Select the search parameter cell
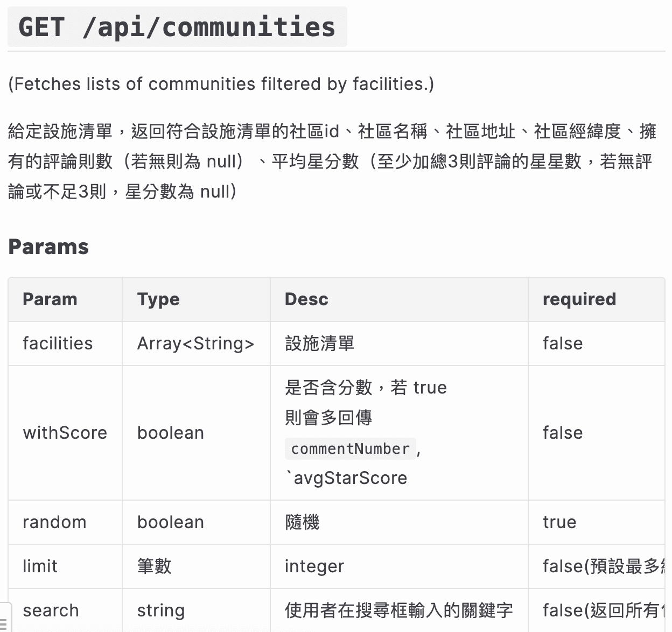 point(51,610)
